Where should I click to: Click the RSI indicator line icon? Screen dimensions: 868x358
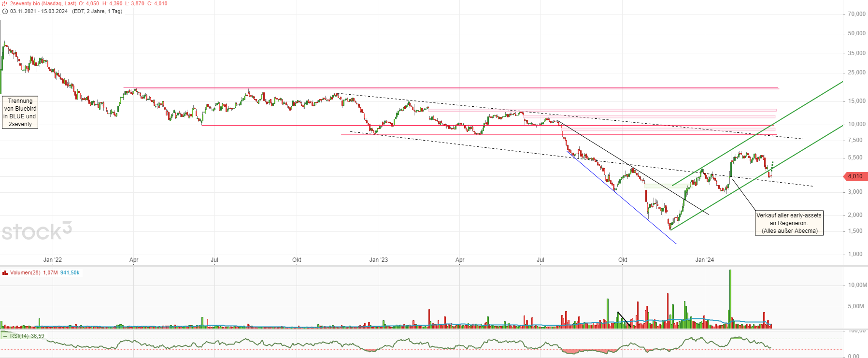(5, 336)
